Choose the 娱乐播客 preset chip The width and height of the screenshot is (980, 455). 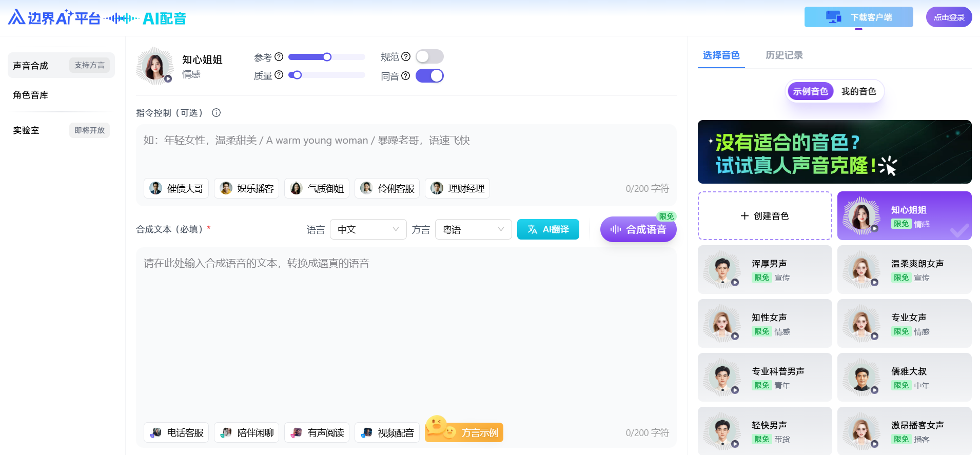tap(247, 188)
